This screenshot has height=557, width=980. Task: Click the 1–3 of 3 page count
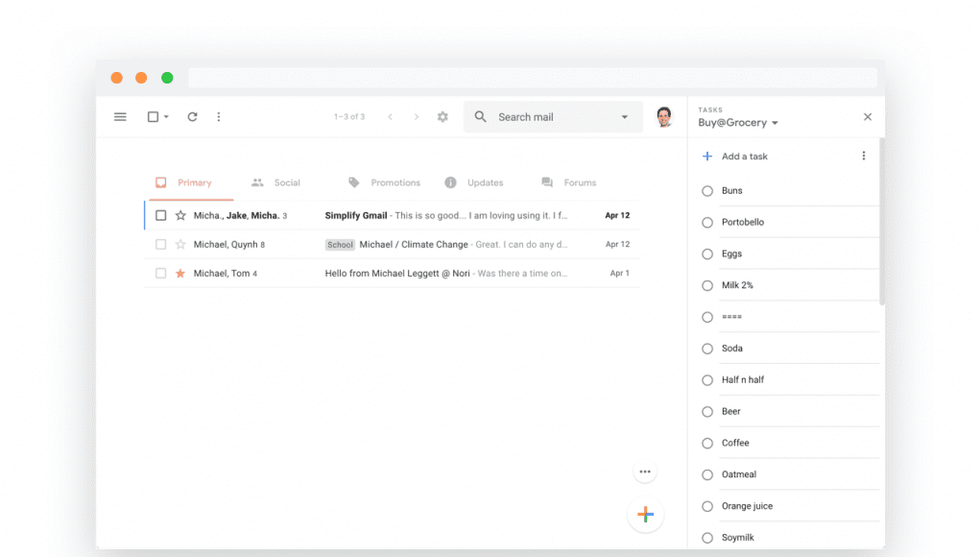(349, 117)
